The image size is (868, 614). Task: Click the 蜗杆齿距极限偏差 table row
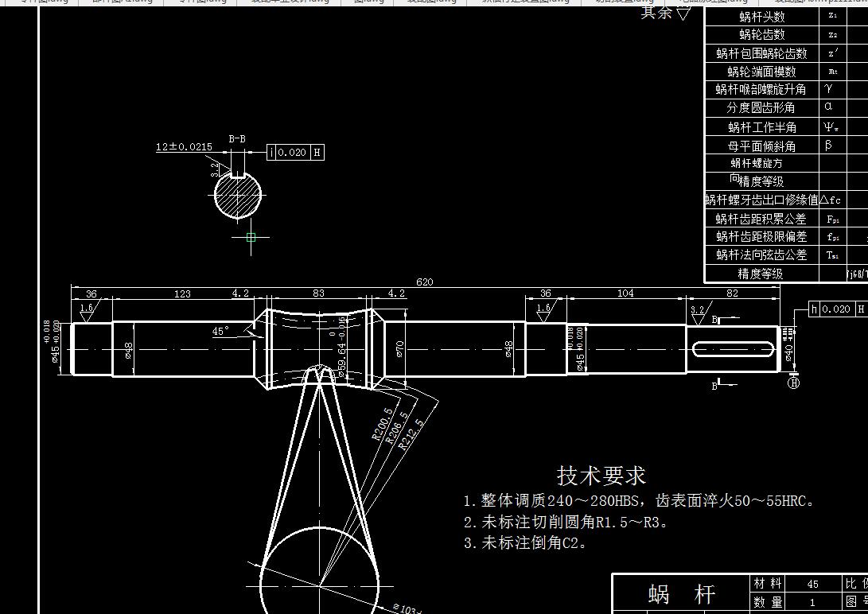(786, 237)
